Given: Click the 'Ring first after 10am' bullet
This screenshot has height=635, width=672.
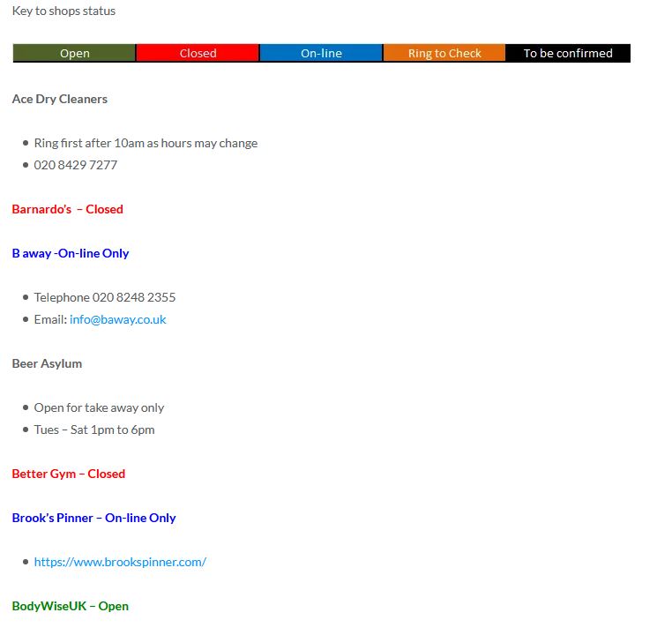Looking at the screenshot, I should [x=146, y=143].
